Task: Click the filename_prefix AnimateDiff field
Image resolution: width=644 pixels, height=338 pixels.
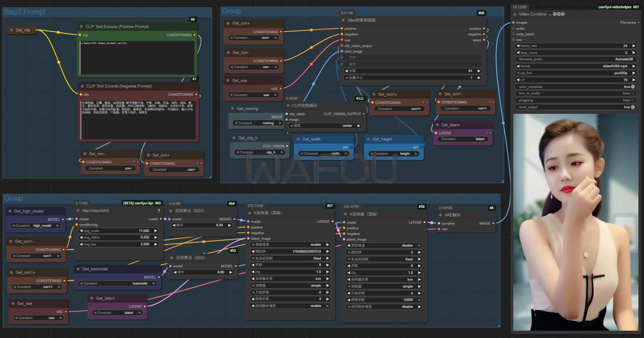Action: pyautogui.click(x=576, y=59)
